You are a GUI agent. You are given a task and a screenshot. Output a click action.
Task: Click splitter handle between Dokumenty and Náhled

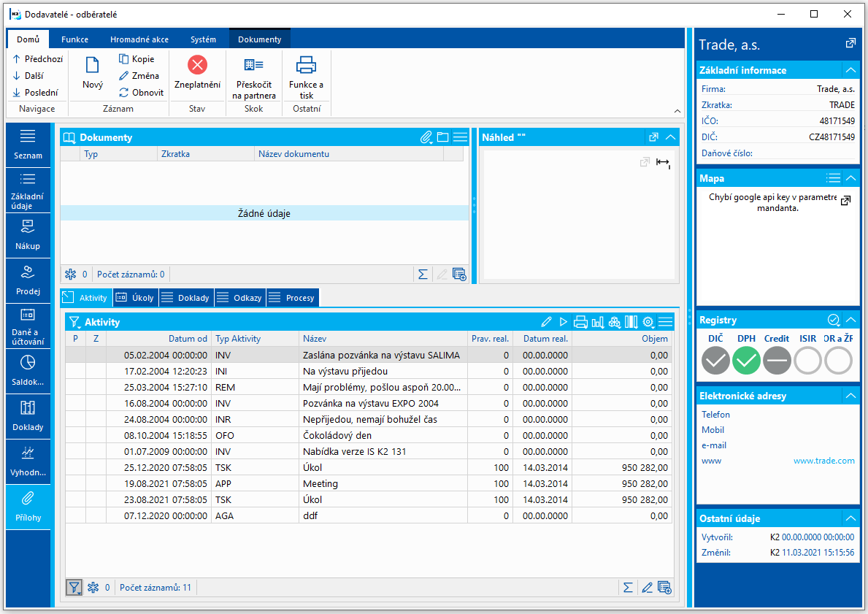[474, 204]
